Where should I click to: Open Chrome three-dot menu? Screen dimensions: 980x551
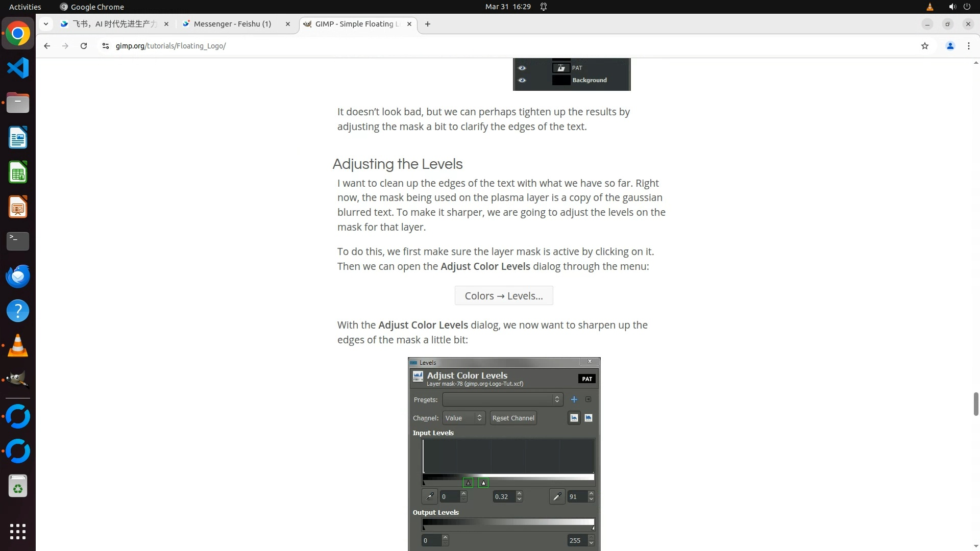968,46
